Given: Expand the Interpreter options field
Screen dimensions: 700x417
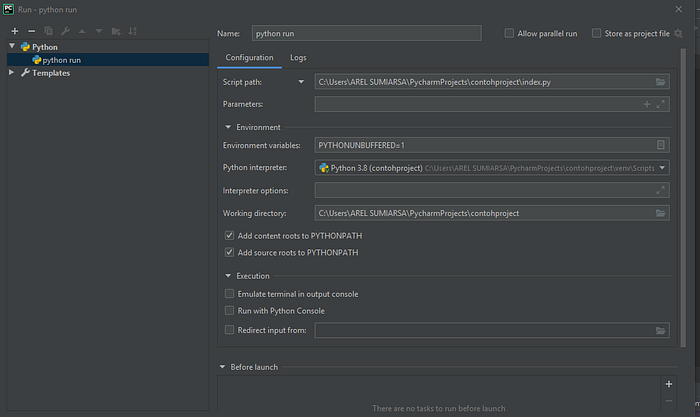Looking at the screenshot, I should point(660,190).
